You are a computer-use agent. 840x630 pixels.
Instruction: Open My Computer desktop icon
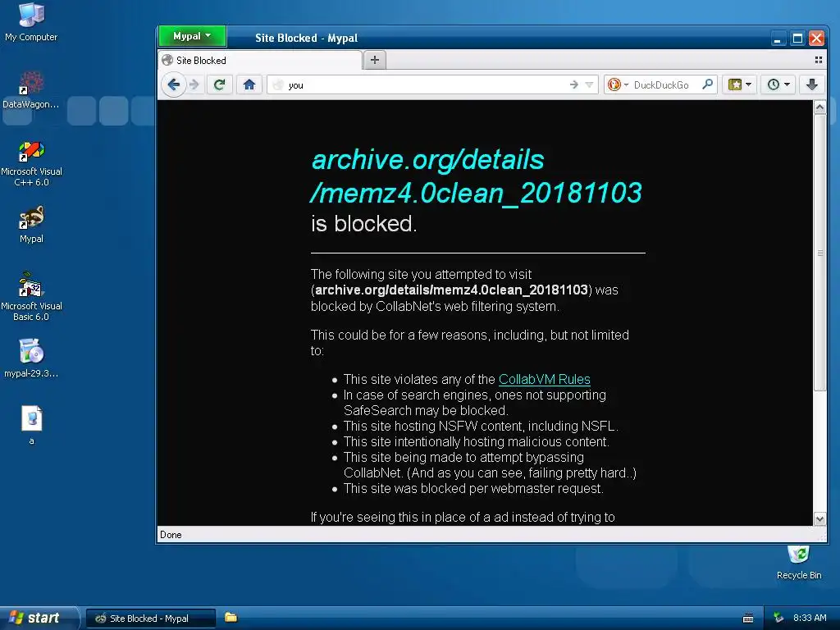pyautogui.click(x=31, y=22)
